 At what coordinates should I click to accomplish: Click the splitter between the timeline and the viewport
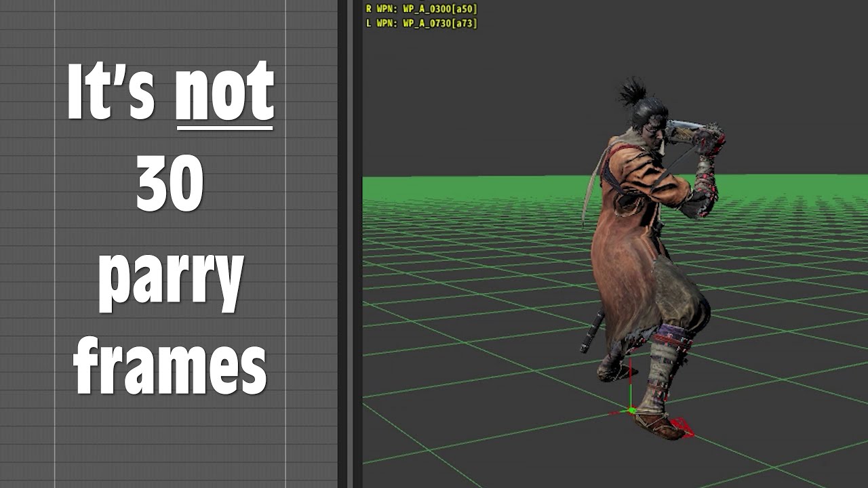tap(350, 244)
